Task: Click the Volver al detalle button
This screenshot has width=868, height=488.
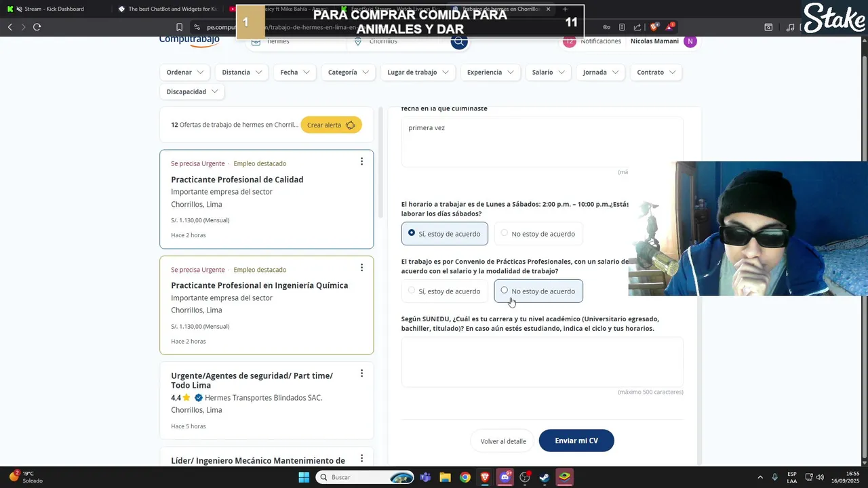Action: point(503,441)
